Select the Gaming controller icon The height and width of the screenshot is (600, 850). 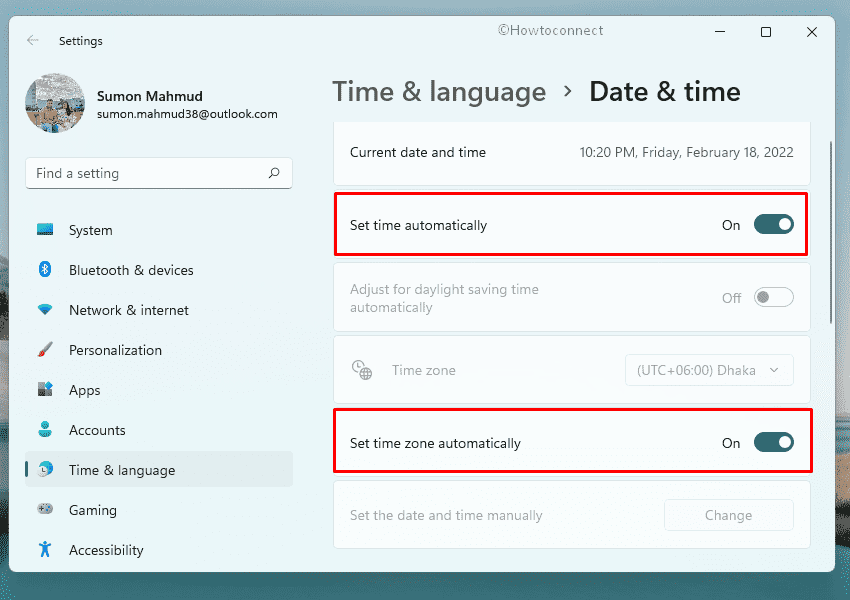coord(45,510)
